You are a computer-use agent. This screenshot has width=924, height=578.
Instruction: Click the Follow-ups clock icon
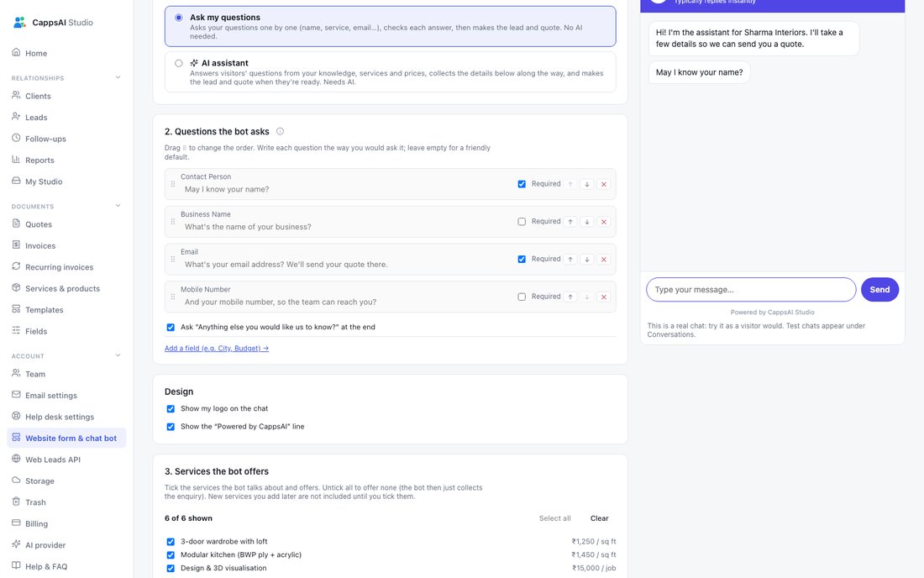(x=16, y=138)
